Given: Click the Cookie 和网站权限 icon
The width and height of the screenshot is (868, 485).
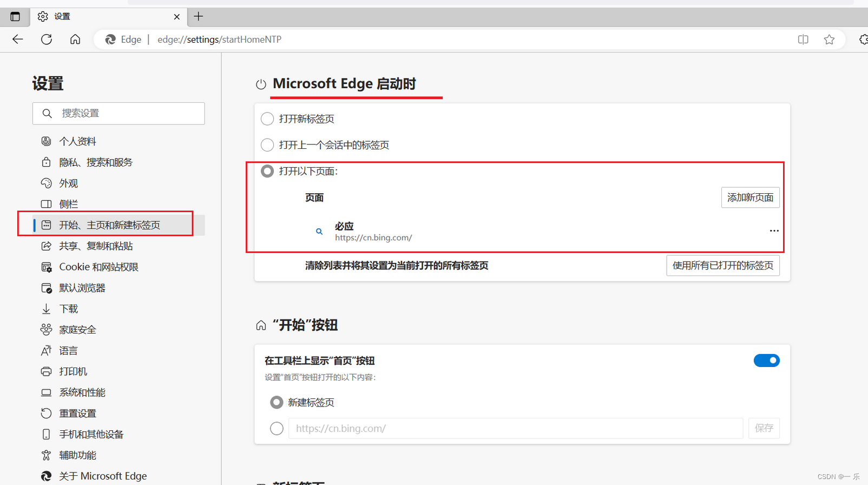Looking at the screenshot, I should [x=47, y=267].
